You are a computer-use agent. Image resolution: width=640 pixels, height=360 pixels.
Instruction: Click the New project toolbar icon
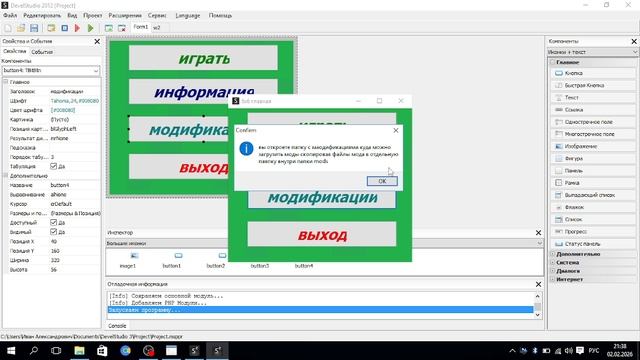click(8, 28)
